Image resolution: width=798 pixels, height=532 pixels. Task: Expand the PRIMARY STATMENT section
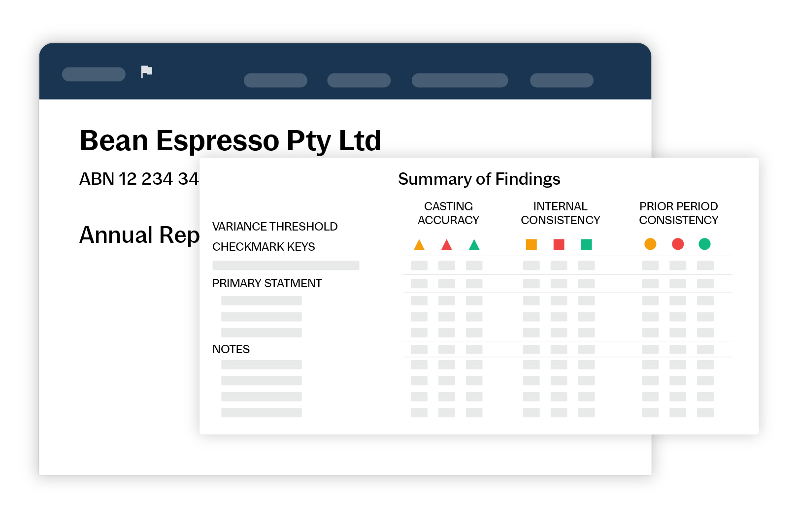tap(266, 283)
